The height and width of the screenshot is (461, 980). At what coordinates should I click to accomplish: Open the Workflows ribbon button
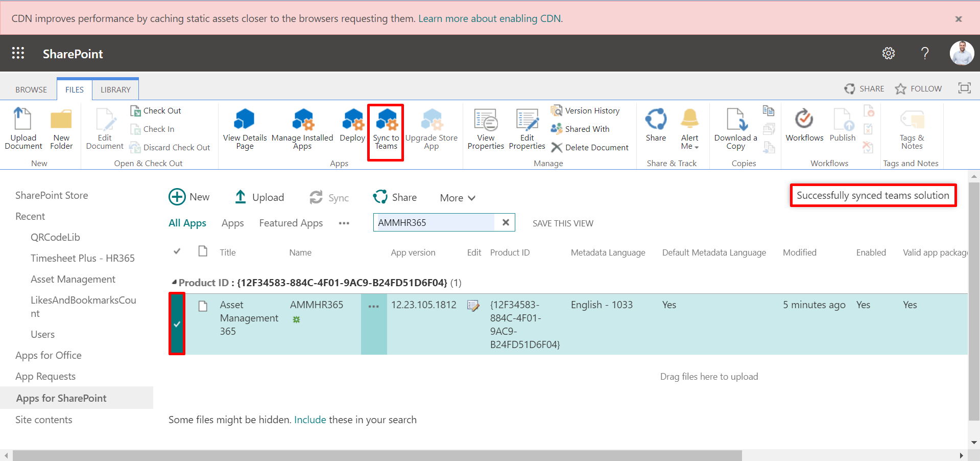point(804,125)
